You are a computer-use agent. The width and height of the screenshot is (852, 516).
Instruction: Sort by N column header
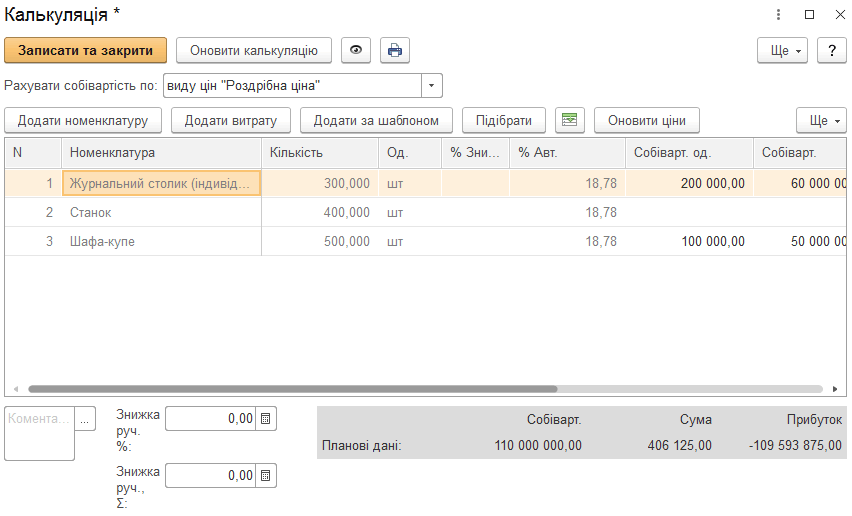click(33, 153)
